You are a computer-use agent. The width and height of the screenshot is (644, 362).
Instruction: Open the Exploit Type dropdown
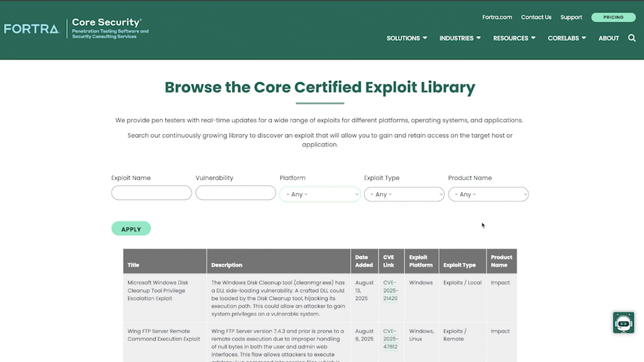point(404,194)
